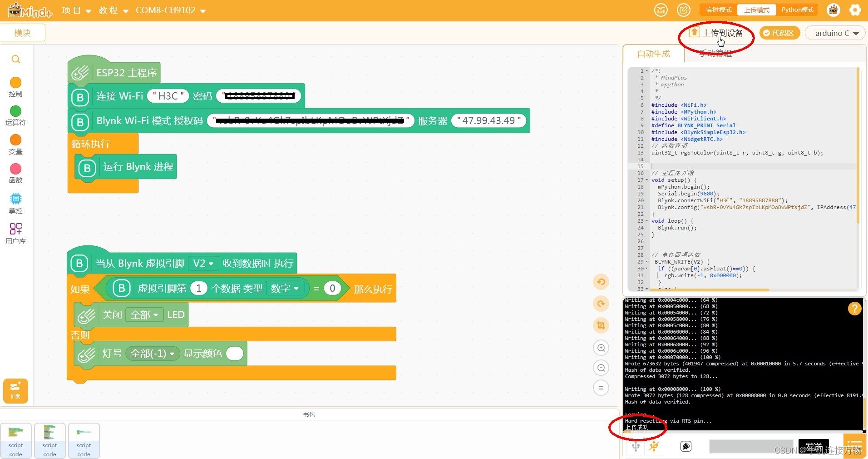Open the 用户库 user library category
868x459 pixels.
click(x=15, y=234)
